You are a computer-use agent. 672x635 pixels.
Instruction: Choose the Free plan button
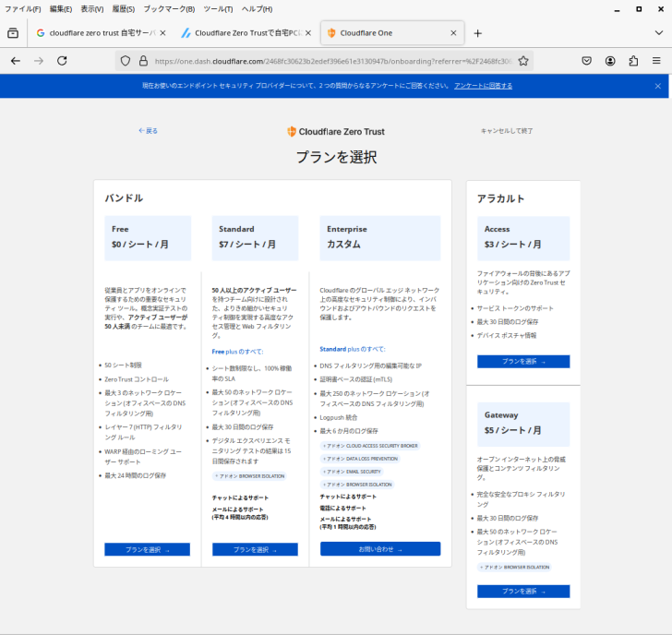(x=147, y=549)
